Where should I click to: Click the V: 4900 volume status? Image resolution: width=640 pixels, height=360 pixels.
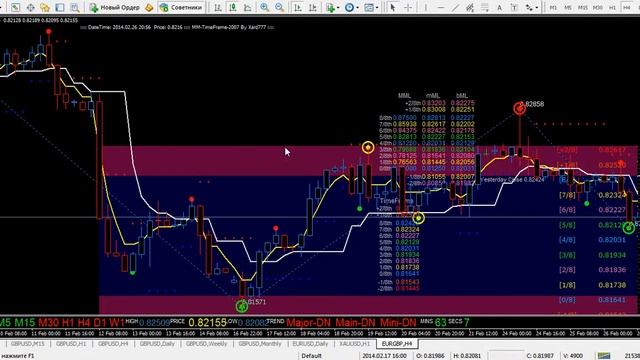[x=573, y=356]
